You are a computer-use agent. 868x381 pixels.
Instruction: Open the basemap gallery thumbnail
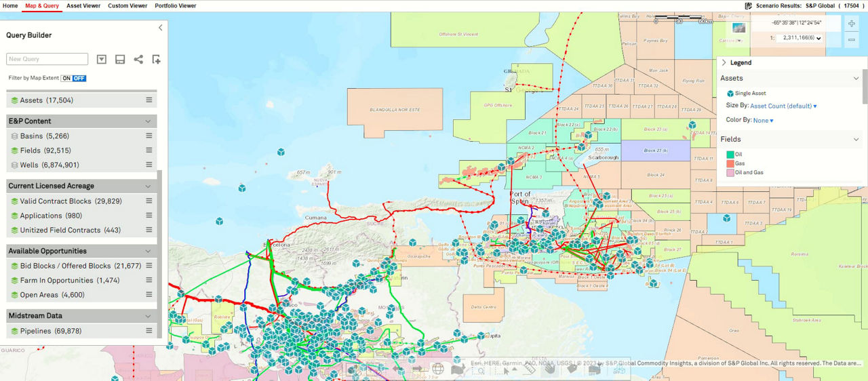click(739, 28)
